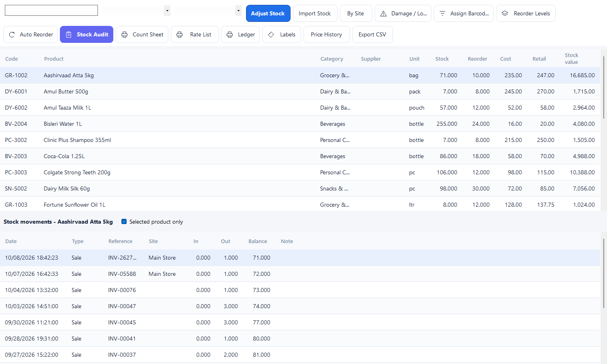The image size is (607, 364).
Task: Select Fortune Sunflower Oil 1L row
Action: 300,204
